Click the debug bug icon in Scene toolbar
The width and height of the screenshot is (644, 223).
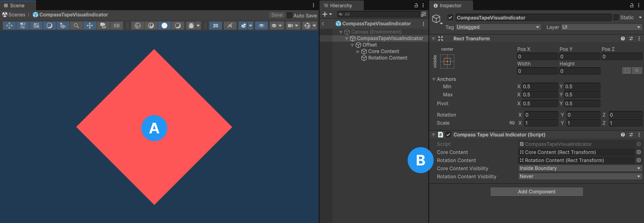[191, 26]
